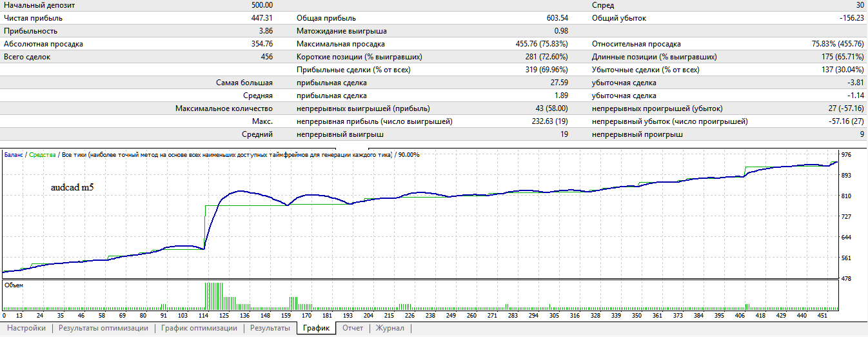Open the График оптимизации tab

coord(199,329)
